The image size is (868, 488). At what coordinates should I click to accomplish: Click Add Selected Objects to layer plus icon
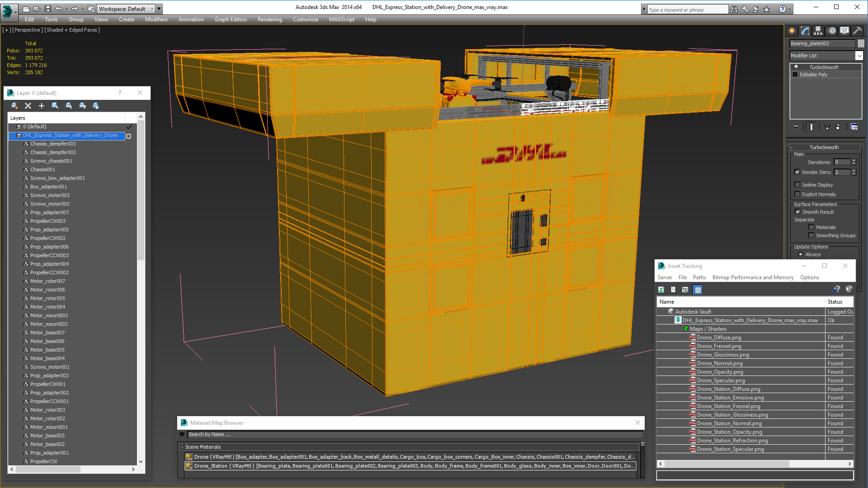click(x=42, y=106)
